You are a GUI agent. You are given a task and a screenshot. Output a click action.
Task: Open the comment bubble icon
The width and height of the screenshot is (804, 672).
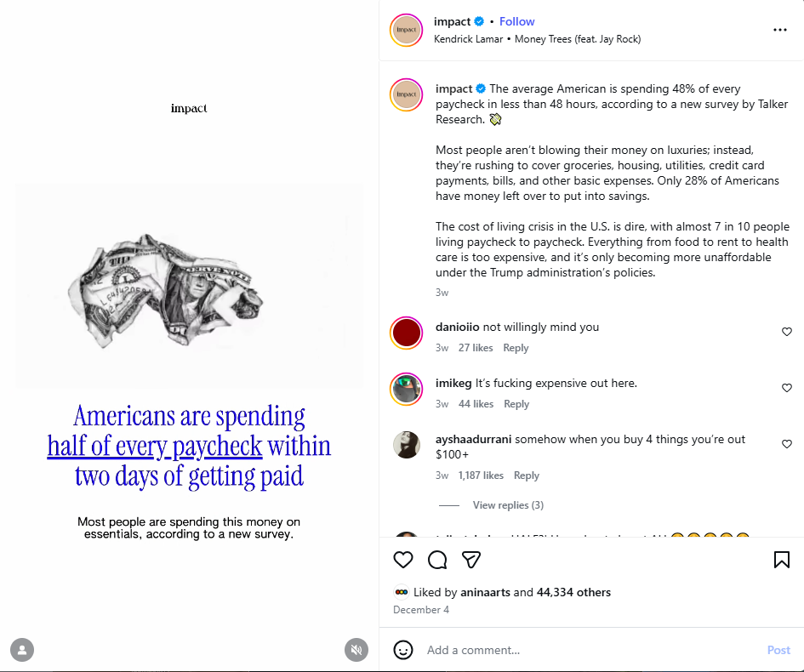pos(436,560)
